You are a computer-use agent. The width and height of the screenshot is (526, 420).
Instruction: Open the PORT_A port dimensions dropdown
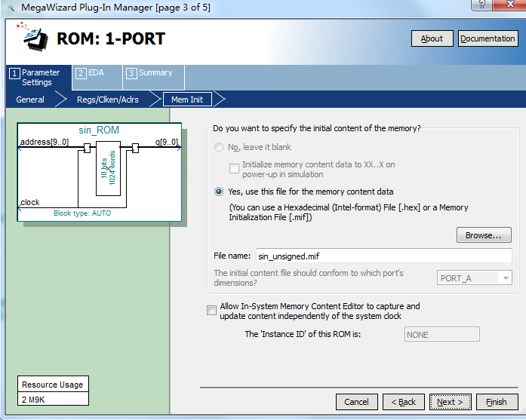[x=475, y=278]
